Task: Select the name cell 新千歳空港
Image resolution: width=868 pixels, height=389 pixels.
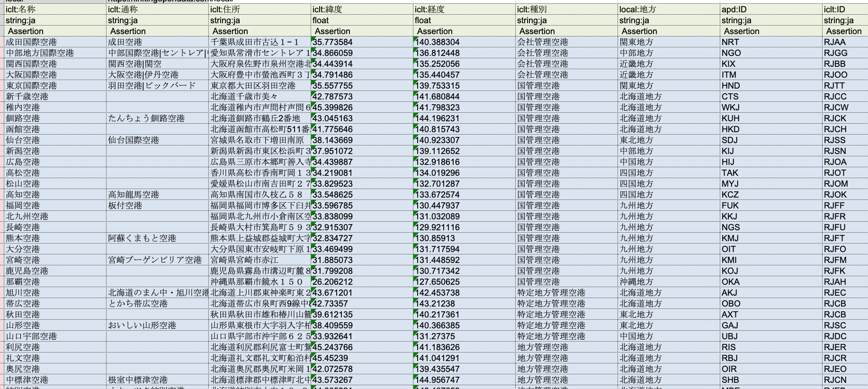Action: 55,97
